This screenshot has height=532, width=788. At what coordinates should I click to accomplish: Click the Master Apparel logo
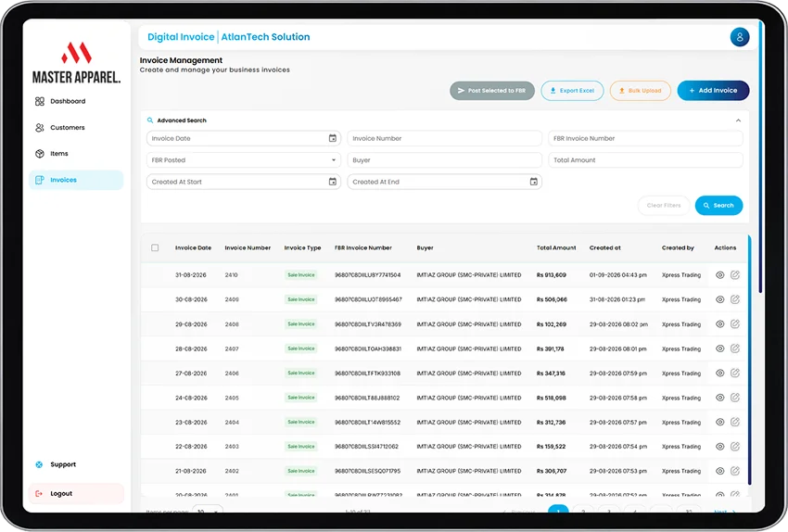[76, 63]
